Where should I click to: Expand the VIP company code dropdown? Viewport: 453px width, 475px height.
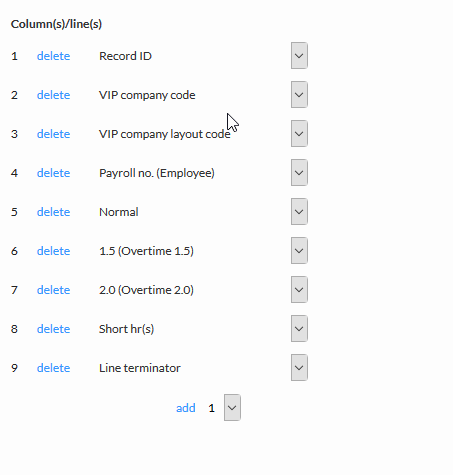coord(299,95)
